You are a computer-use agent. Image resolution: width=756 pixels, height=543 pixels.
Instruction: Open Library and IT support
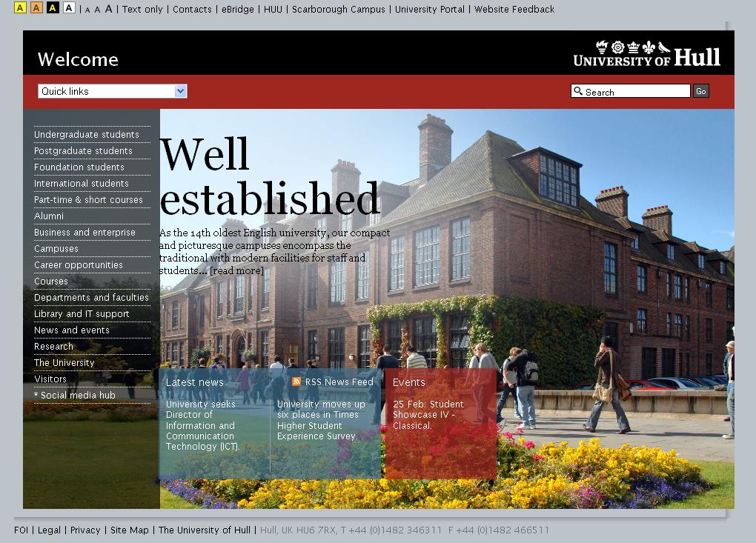tap(82, 314)
